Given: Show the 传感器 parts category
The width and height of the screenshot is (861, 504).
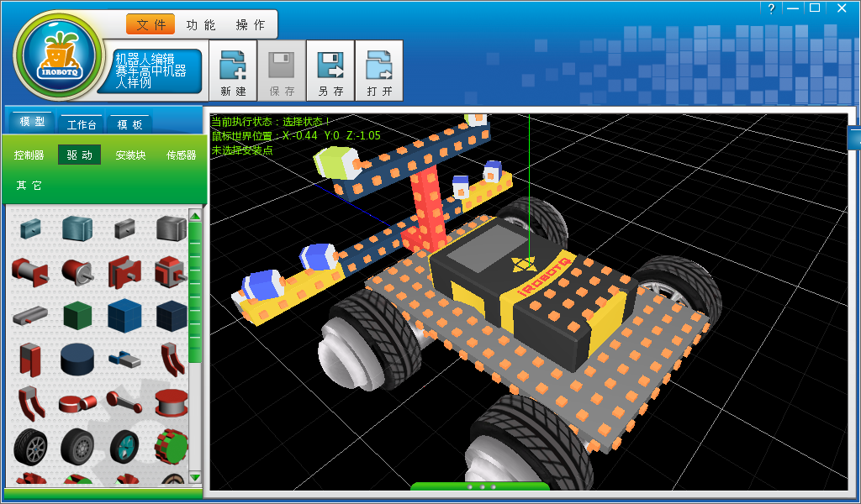Looking at the screenshot, I should [181, 155].
